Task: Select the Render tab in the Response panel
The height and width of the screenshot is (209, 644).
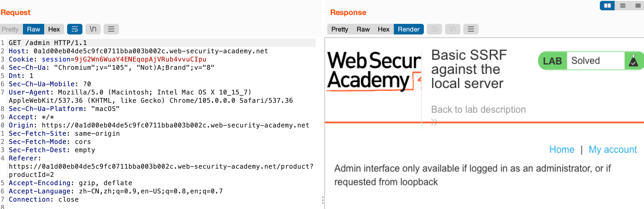Action: coord(409,29)
